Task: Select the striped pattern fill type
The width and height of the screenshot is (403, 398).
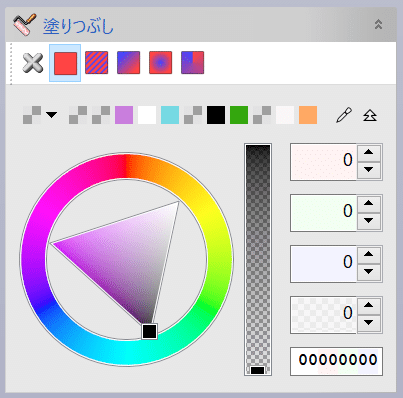Action: (x=97, y=62)
